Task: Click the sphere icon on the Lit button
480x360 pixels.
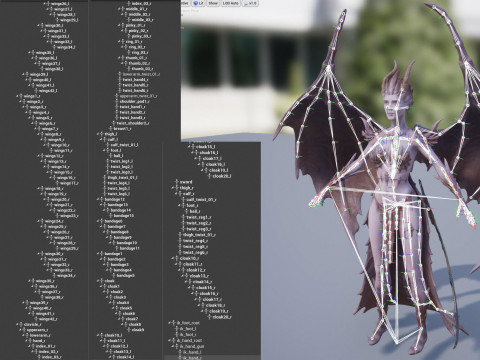Action: pos(196,3)
